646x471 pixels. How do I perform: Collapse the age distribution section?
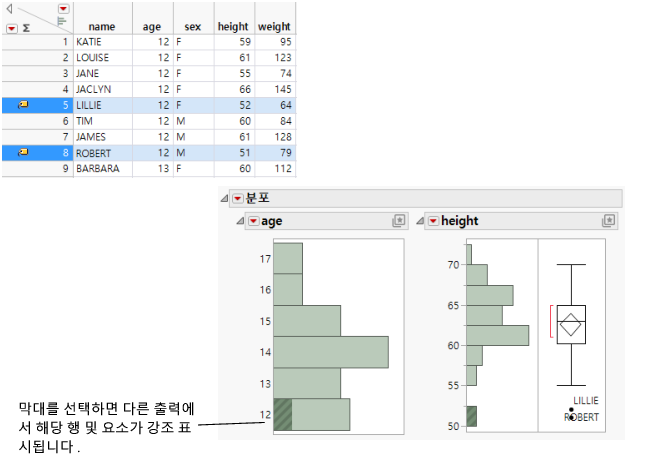pyautogui.click(x=240, y=221)
